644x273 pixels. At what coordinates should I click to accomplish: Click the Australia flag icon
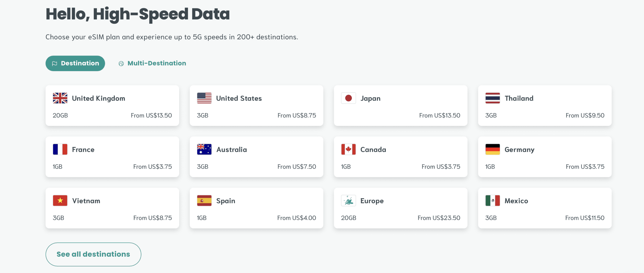coord(204,149)
